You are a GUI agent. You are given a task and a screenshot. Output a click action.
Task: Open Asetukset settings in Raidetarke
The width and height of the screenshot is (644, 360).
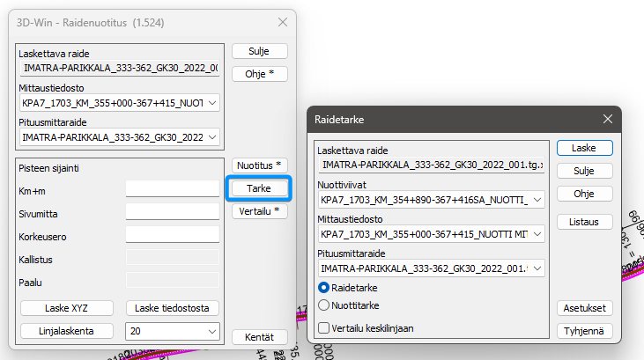click(584, 308)
